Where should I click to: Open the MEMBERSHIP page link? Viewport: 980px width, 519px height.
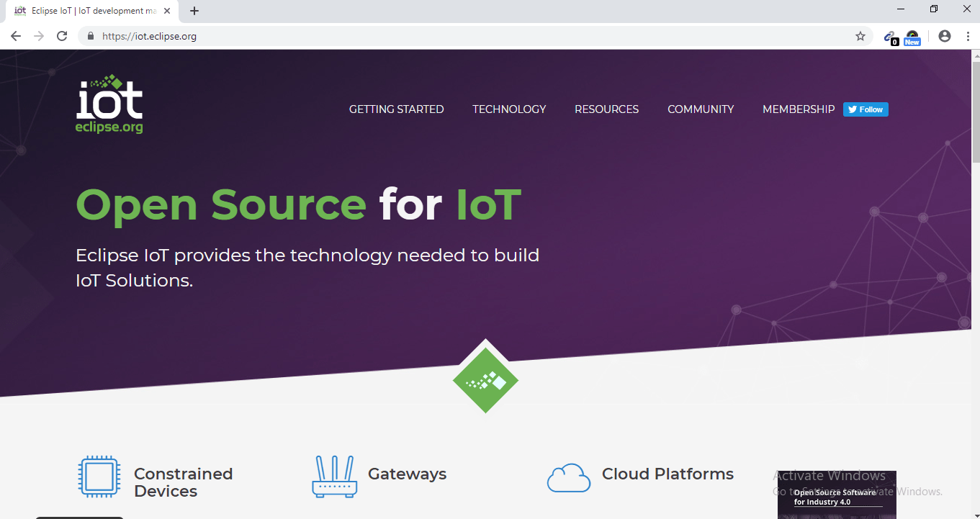click(x=798, y=109)
